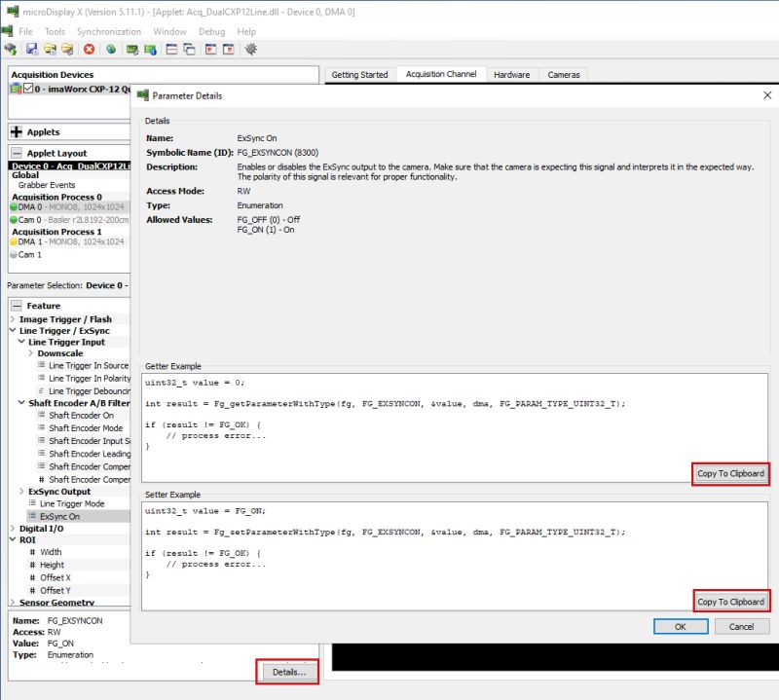Click the first yellow open-folder toolbar icon
This screenshot has width=779, height=700.
51,49
